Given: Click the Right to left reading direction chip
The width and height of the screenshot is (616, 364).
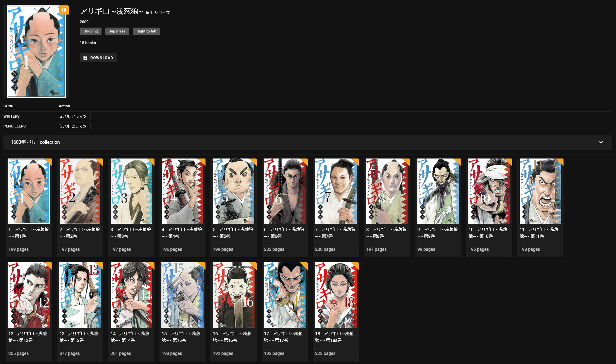Looking at the screenshot, I should (146, 31).
